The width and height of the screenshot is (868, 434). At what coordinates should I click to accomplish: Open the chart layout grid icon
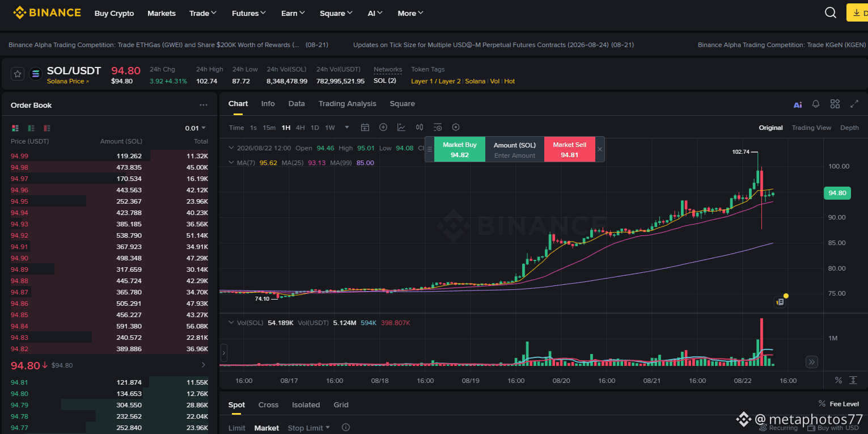pyautogui.click(x=835, y=104)
